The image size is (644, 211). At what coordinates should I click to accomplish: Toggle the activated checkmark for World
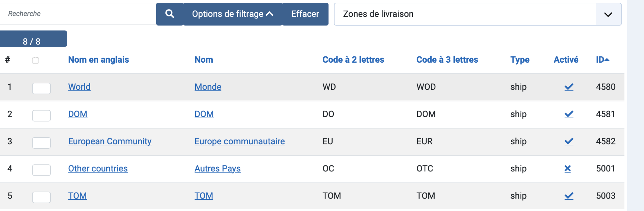569,87
